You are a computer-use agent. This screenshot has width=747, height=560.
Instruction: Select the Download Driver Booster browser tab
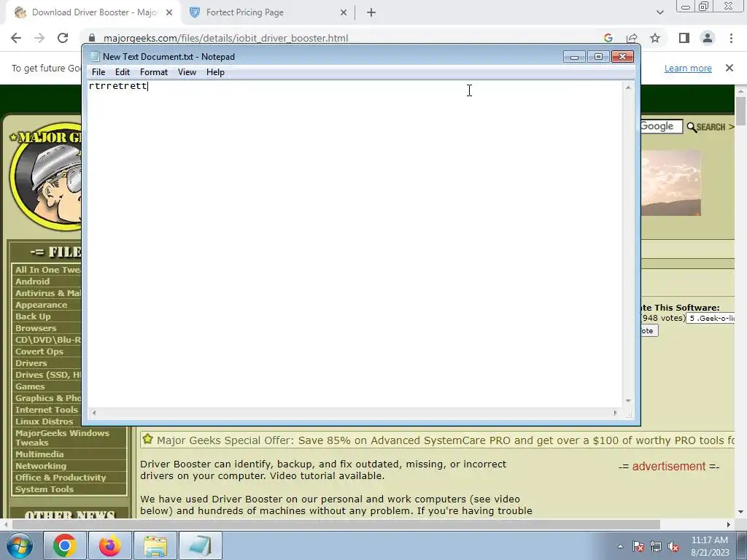[x=94, y=12]
